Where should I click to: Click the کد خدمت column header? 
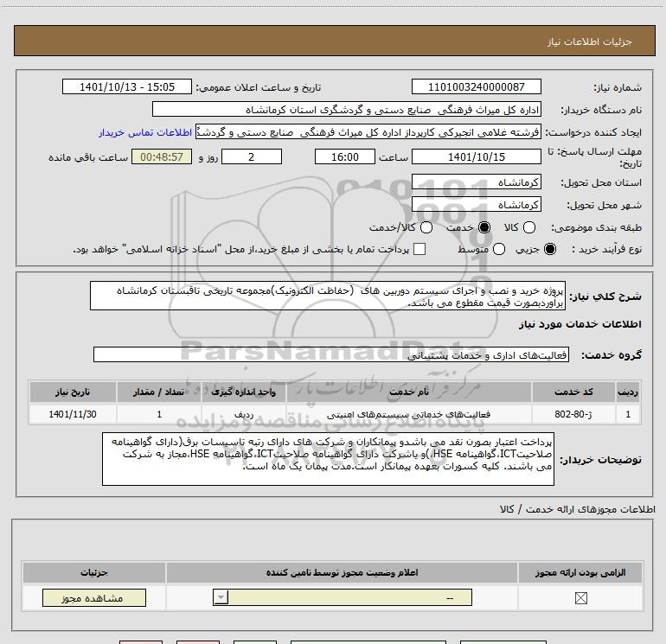pos(573,392)
